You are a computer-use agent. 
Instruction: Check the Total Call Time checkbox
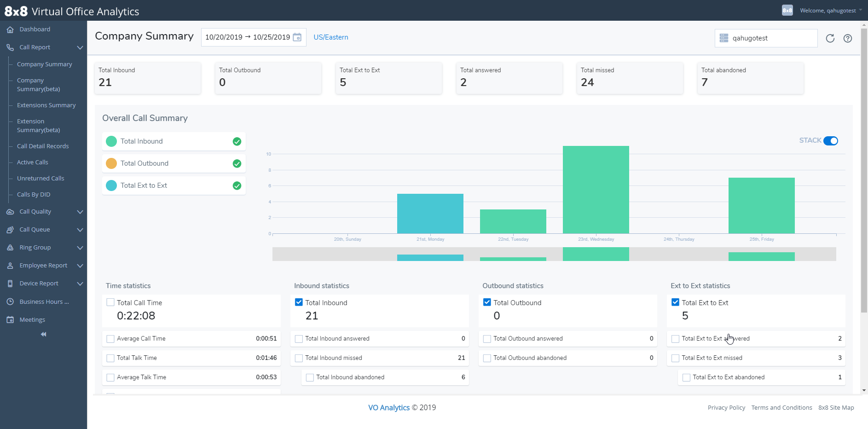pyautogui.click(x=110, y=302)
